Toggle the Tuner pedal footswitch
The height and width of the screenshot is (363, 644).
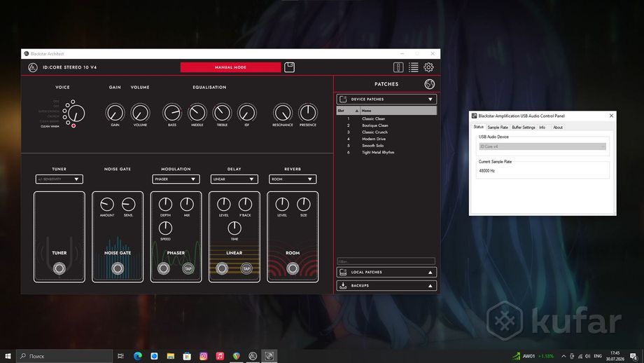[59, 268]
